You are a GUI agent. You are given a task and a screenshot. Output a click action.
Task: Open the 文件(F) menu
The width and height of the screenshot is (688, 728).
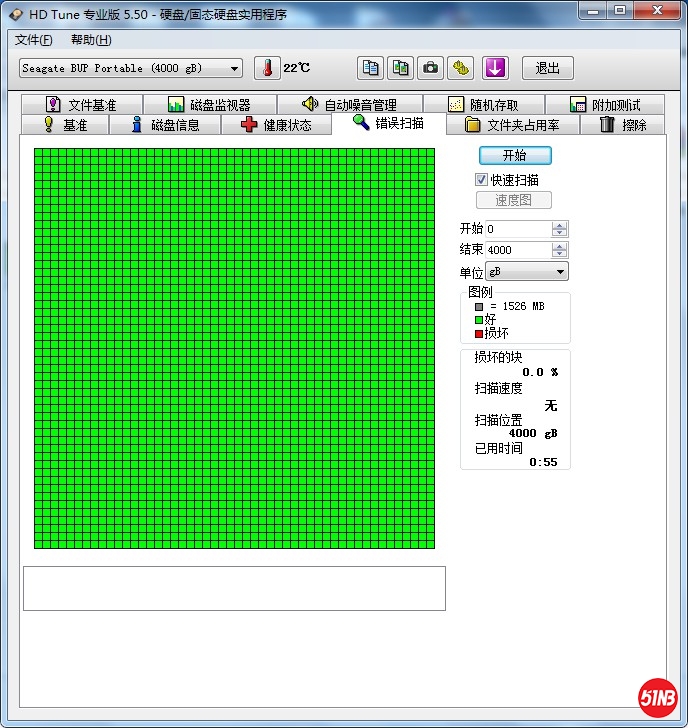click(x=34, y=40)
